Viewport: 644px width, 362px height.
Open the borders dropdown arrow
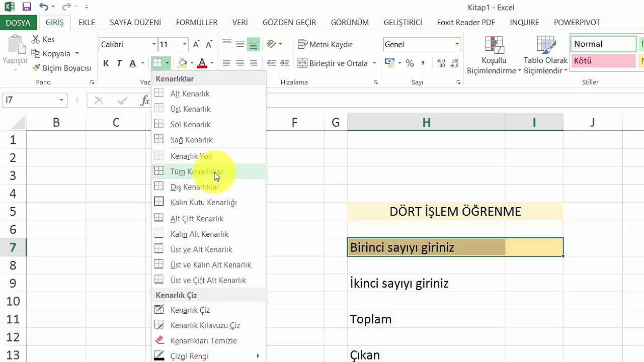[167, 63]
